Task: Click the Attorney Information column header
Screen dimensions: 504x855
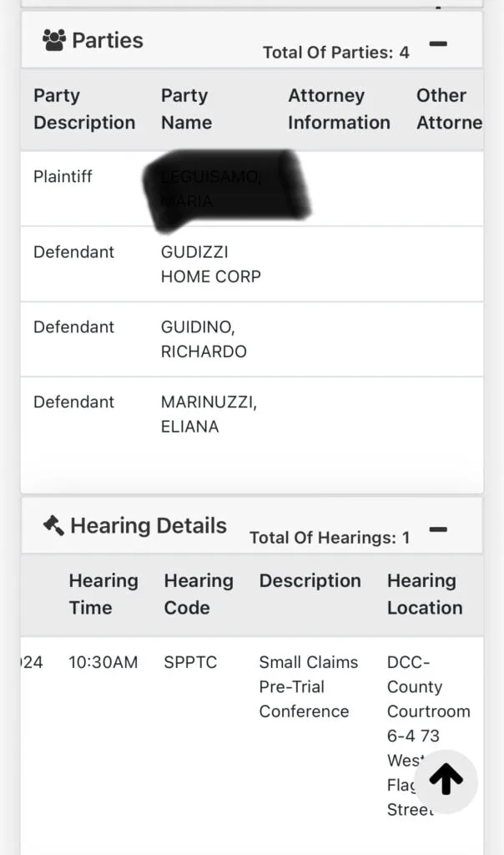Action: [x=339, y=109]
